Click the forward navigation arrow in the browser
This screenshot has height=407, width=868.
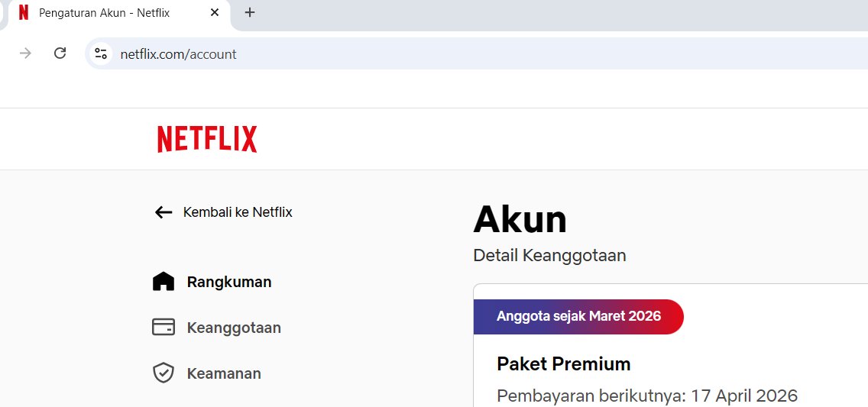coord(25,53)
